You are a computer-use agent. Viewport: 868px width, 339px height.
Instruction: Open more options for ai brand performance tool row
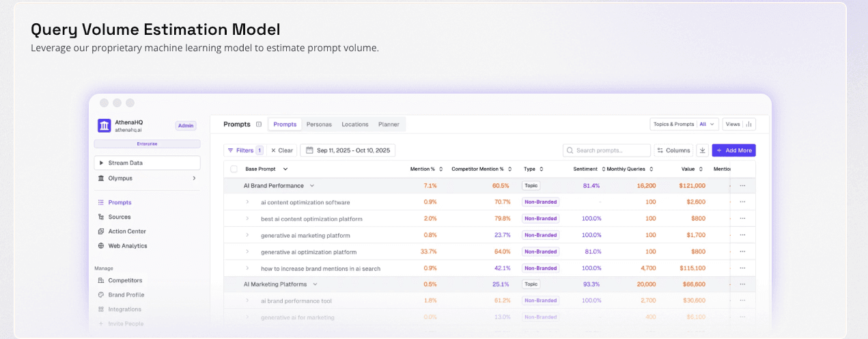point(742,301)
